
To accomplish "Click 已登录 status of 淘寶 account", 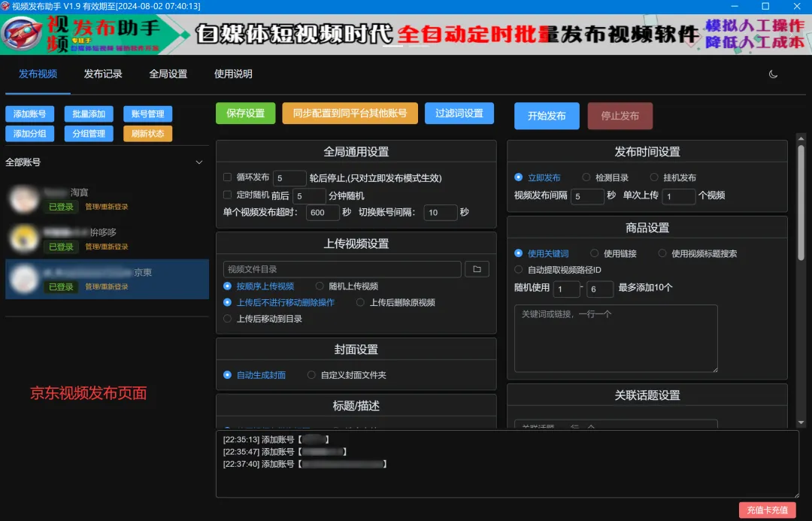I will (x=61, y=207).
